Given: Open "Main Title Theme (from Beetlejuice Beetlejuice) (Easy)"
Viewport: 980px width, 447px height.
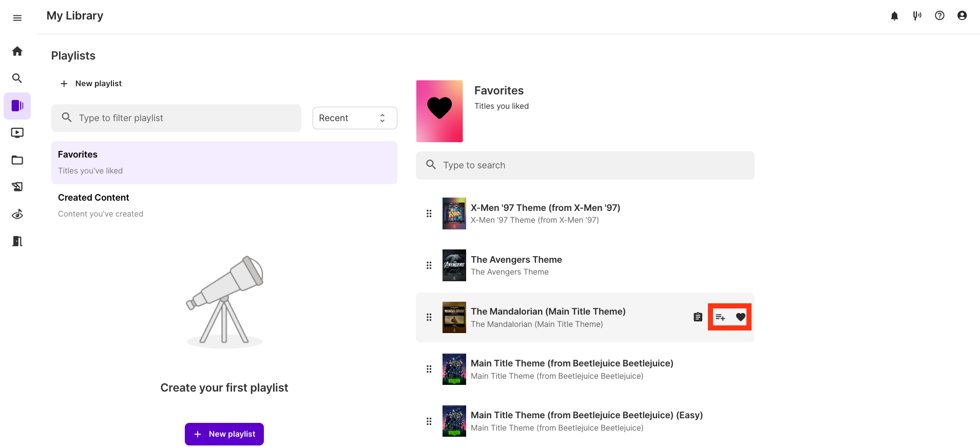Looking at the screenshot, I should [x=587, y=415].
